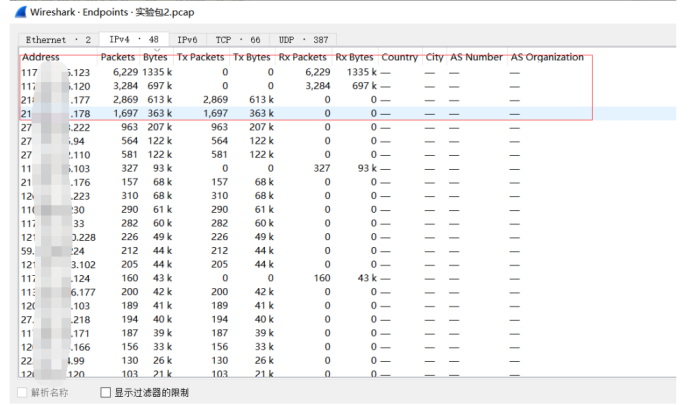Click the Country column header
Image resolution: width=692 pixels, height=405 pixels.
[x=399, y=57]
